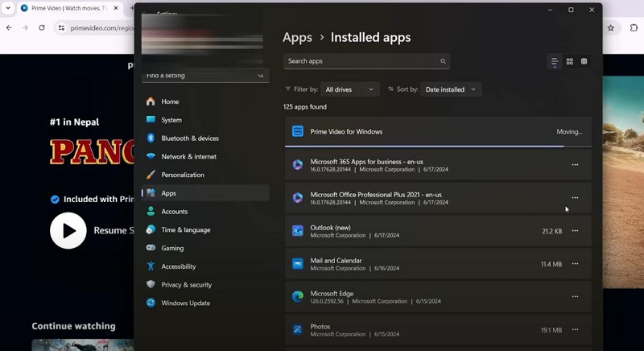Click the Prime Video for Windows icon
This screenshot has height=351, width=644.
point(297,131)
